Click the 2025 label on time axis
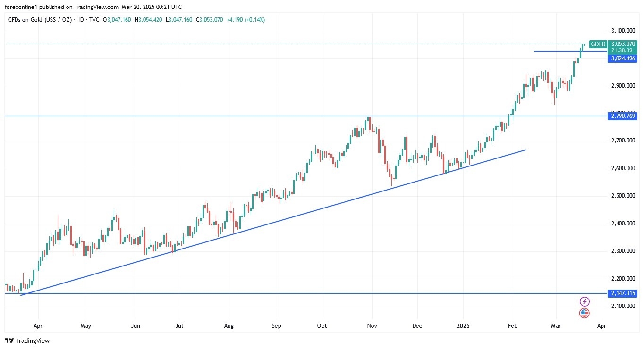Viewport: 644px width, 349px height. [463, 325]
